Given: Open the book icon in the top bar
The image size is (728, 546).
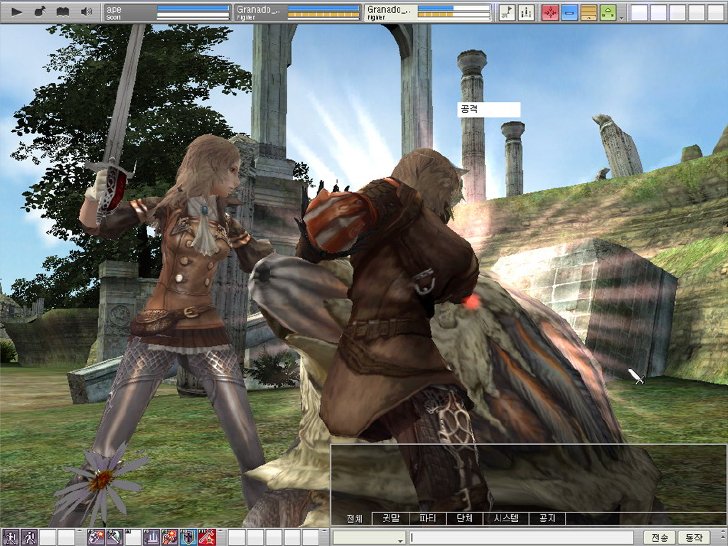Looking at the screenshot, I should [63, 12].
